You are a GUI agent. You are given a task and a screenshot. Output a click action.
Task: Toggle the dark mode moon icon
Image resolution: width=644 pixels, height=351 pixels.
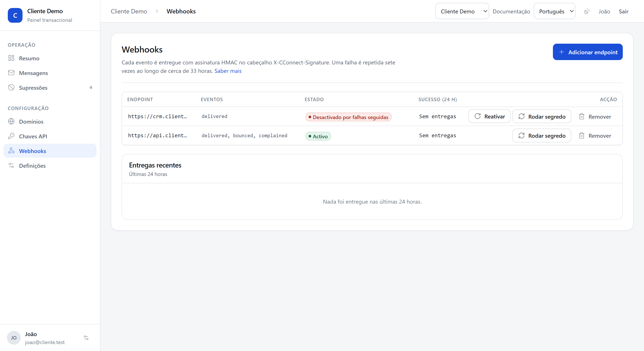click(587, 11)
